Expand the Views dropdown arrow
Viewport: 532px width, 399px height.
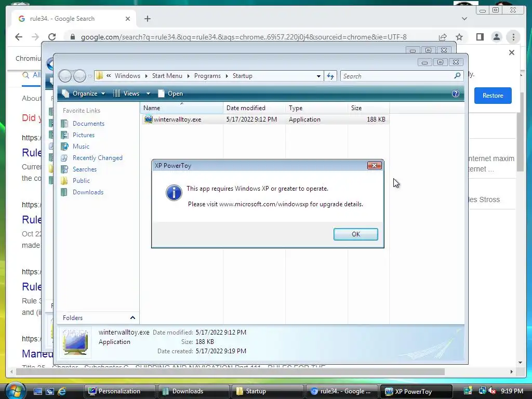148,94
